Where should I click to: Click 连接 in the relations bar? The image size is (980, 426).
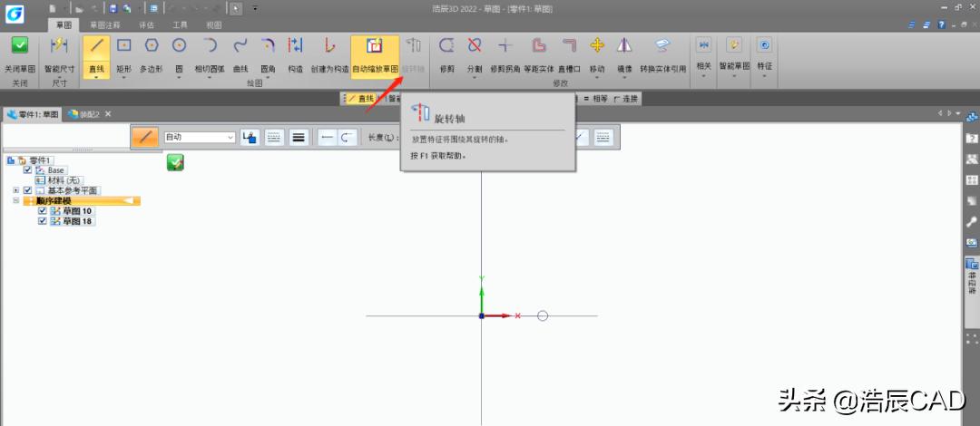(x=625, y=99)
